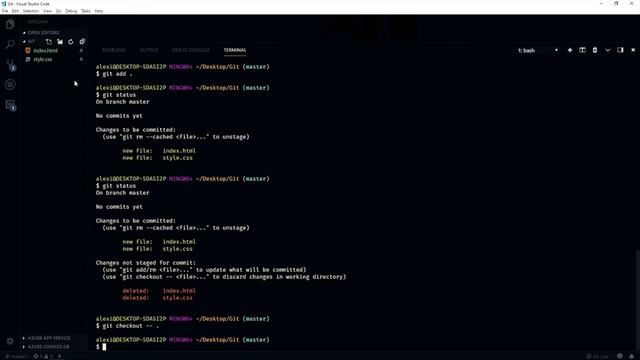Screen dimensions: 640x360
Task: Collapse all folders in Explorer
Action: pos(82,42)
